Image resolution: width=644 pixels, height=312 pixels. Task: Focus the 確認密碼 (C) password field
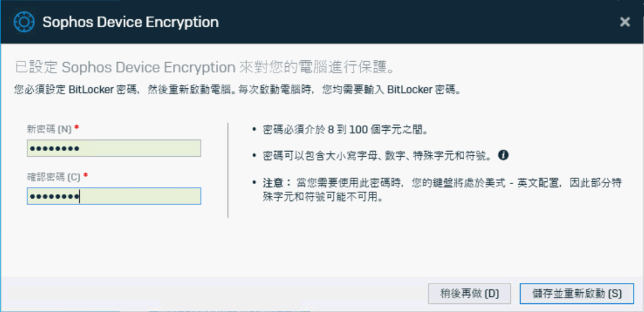pyautogui.click(x=114, y=196)
